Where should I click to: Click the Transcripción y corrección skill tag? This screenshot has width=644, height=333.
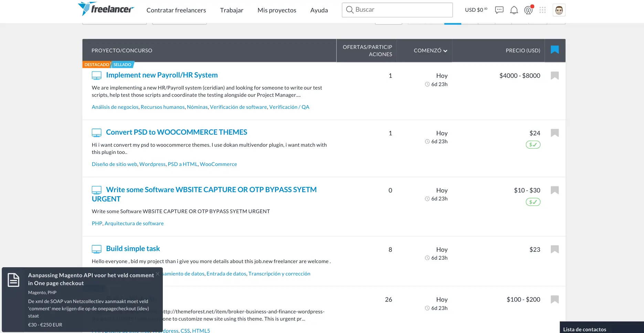pyautogui.click(x=279, y=274)
